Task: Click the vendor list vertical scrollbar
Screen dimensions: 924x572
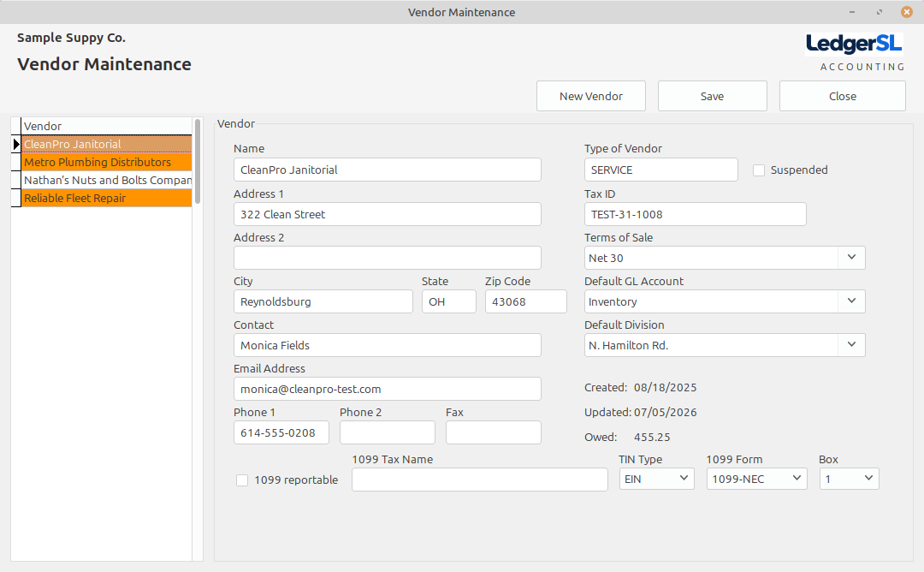Action: [198, 162]
